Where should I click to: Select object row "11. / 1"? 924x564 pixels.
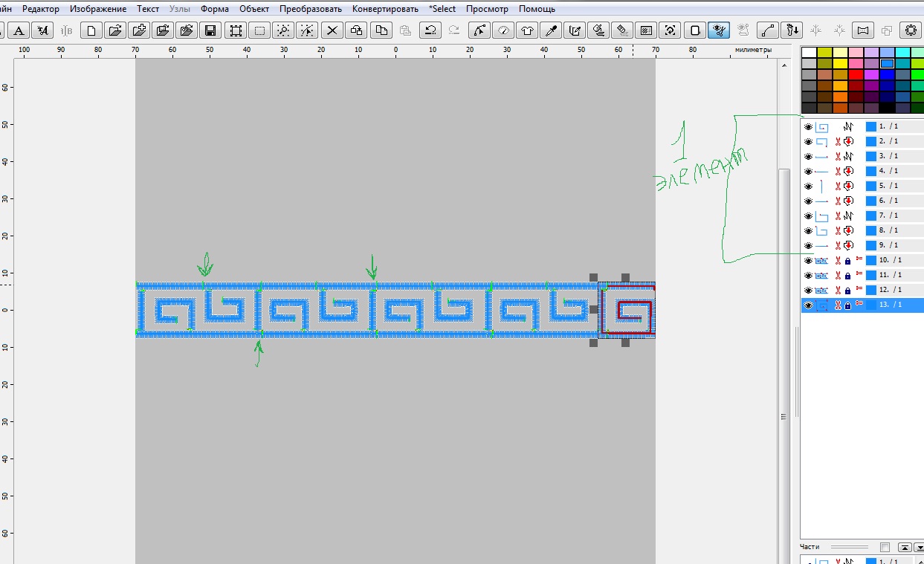[862, 275]
